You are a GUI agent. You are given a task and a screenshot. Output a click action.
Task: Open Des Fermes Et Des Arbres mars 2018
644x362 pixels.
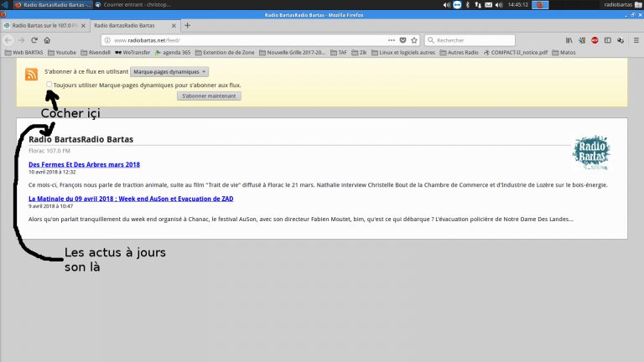click(x=84, y=164)
